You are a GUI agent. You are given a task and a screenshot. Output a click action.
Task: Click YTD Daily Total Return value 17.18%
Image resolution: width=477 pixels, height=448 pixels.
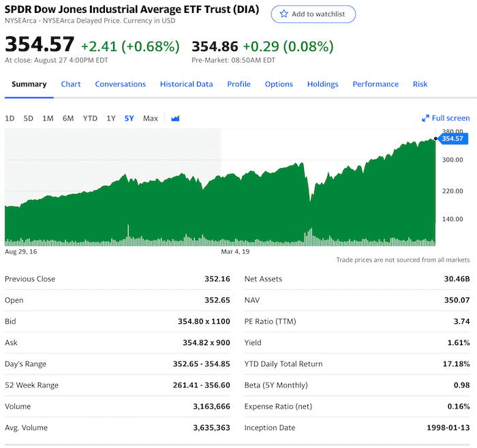[x=456, y=364]
